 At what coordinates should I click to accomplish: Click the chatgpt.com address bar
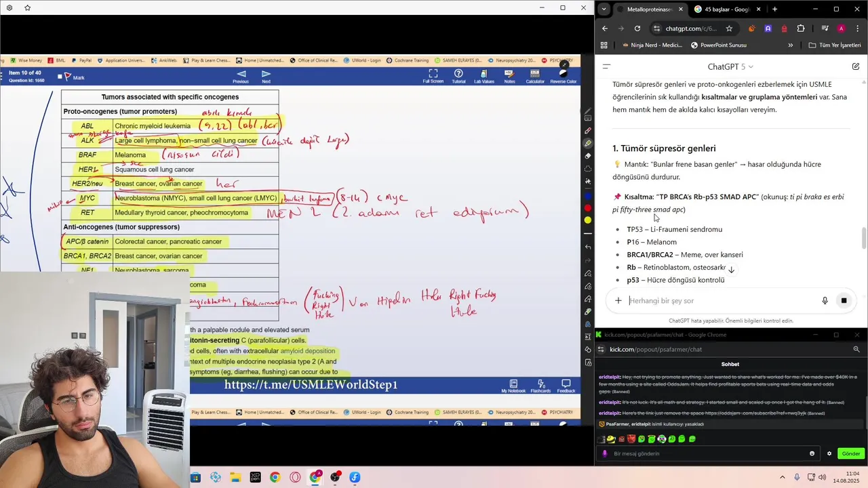(x=692, y=28)
